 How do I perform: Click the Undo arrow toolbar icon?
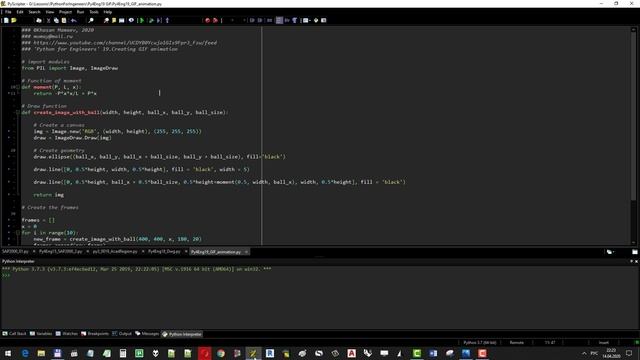coord(74,20)
